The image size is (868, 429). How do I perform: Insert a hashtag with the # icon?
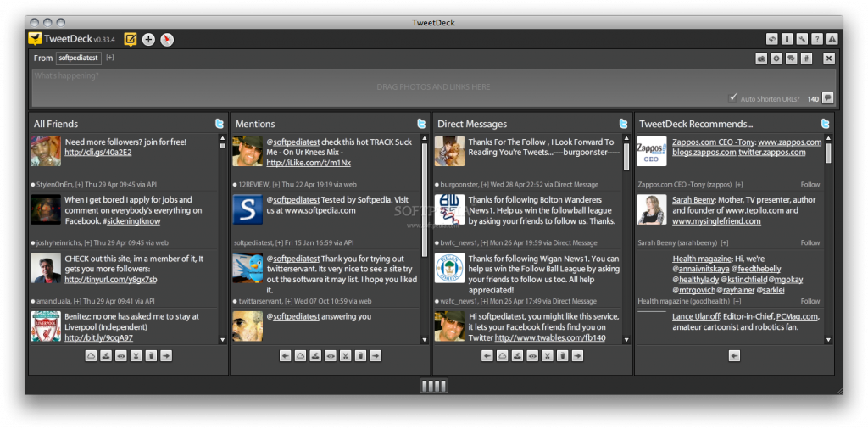click(x=807, y=58)
